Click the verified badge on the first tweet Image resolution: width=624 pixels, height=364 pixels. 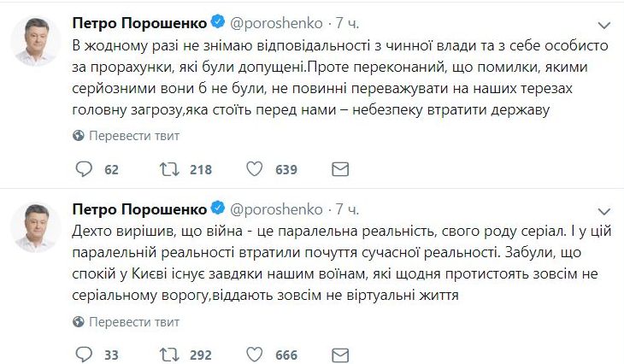218,21
